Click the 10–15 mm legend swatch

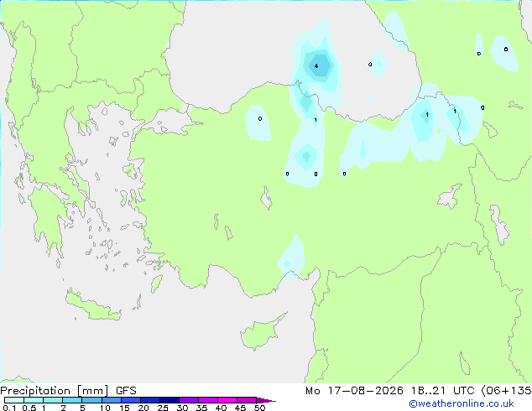111,400
